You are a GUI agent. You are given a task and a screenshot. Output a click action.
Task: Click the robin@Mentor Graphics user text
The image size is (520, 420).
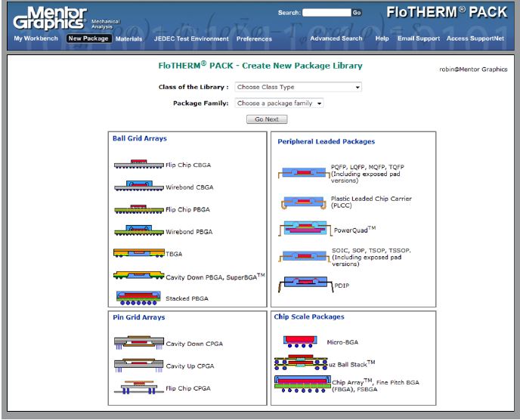pyautogui.click(x=473, y=69)
